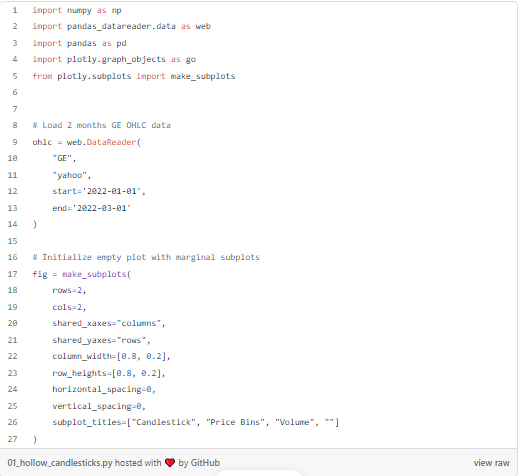Image resolution: width=521 pixels, height=476 pixels.
Task: Select line number 1
Action: tap(15, 10)
